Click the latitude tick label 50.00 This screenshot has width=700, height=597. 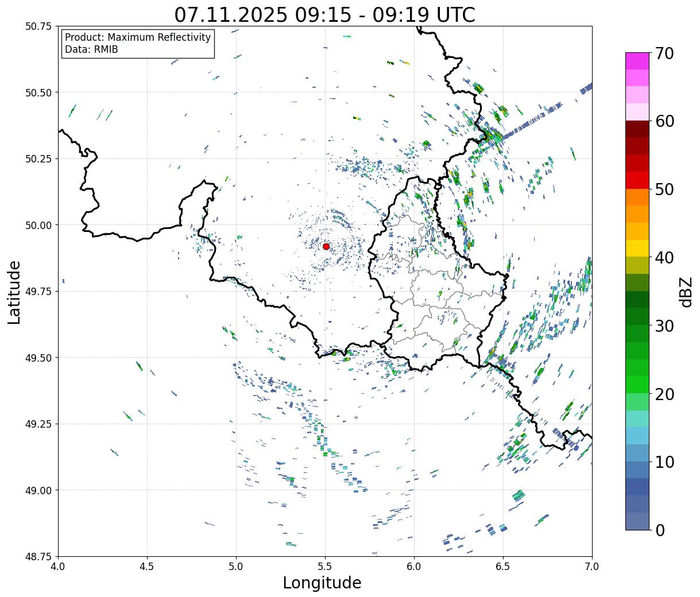click(x=38, y=225)
